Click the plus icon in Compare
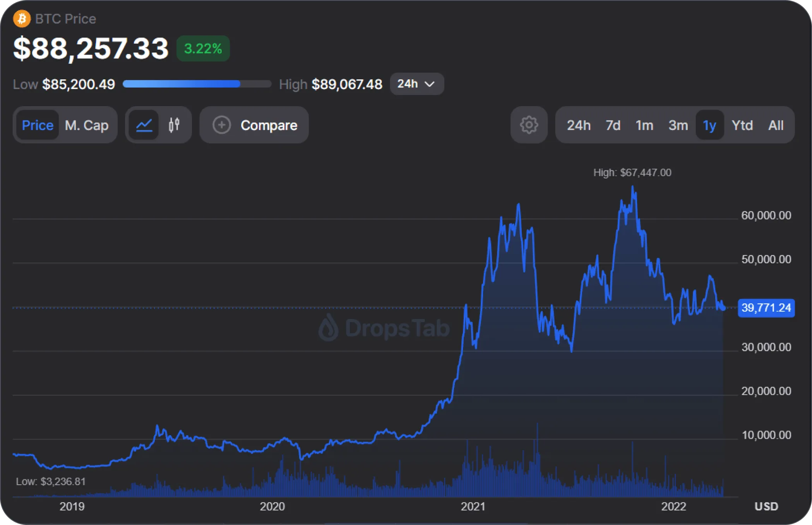 (x=222, y=125)
